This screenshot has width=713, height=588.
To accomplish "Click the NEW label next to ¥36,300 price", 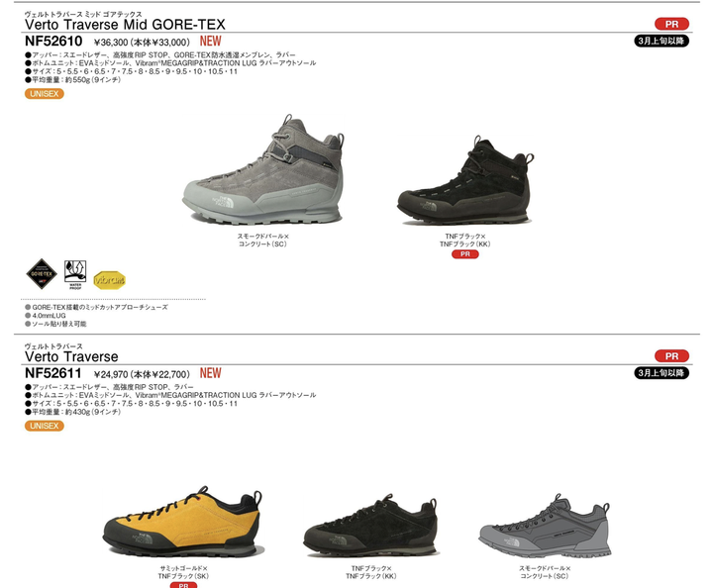I will pyautogui.click(x=211, y=42).
